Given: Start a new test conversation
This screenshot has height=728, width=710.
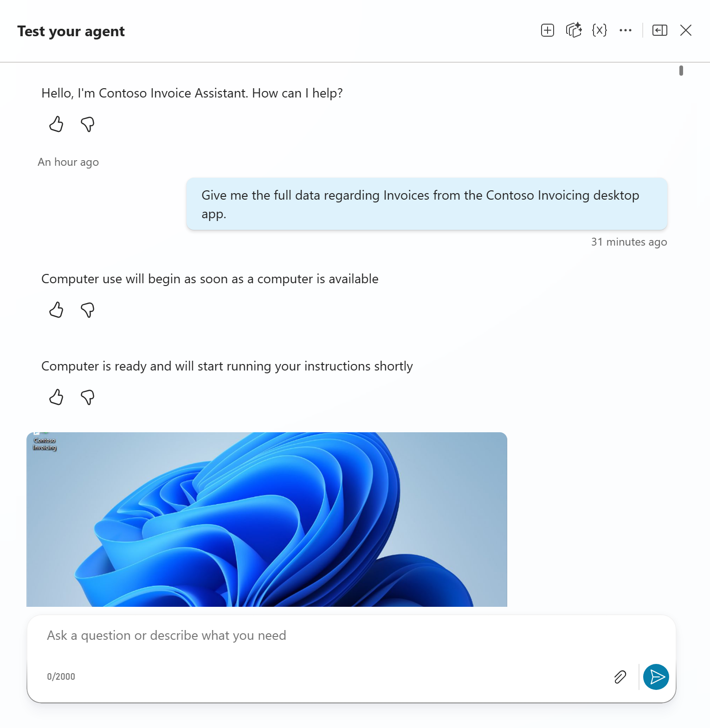Looking at the screenshot, I should click(548, 31).
